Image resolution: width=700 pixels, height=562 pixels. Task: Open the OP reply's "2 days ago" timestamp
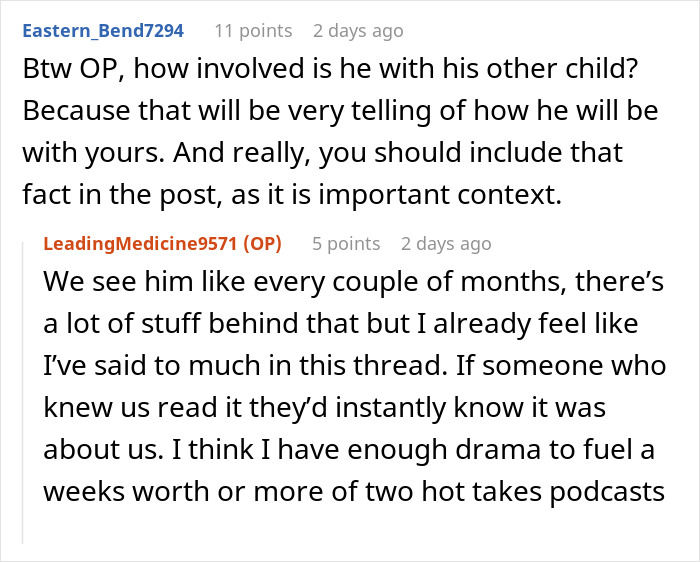tap(446, 244)
